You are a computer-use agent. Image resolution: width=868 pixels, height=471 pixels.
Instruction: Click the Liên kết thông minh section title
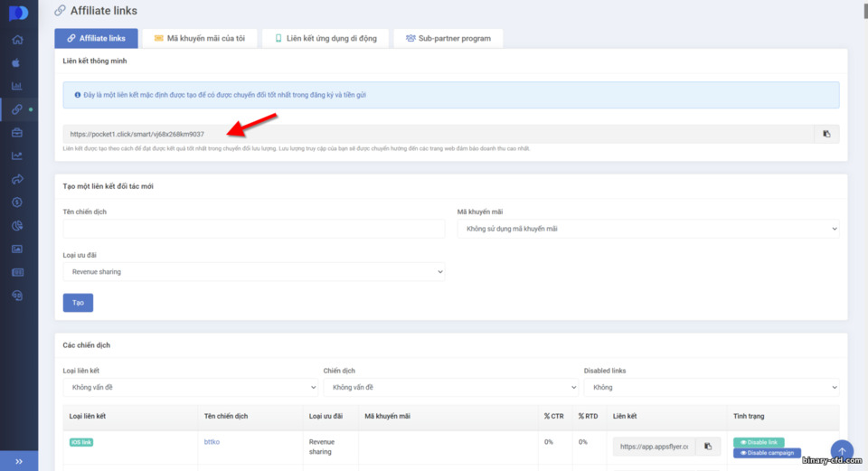95,61
